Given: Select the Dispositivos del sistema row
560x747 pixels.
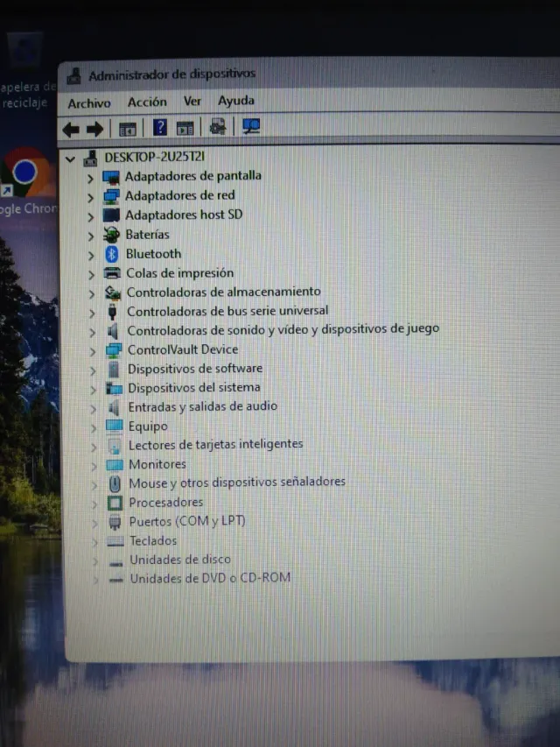Looking at the screenshot, I should click(x=194, y=388).
